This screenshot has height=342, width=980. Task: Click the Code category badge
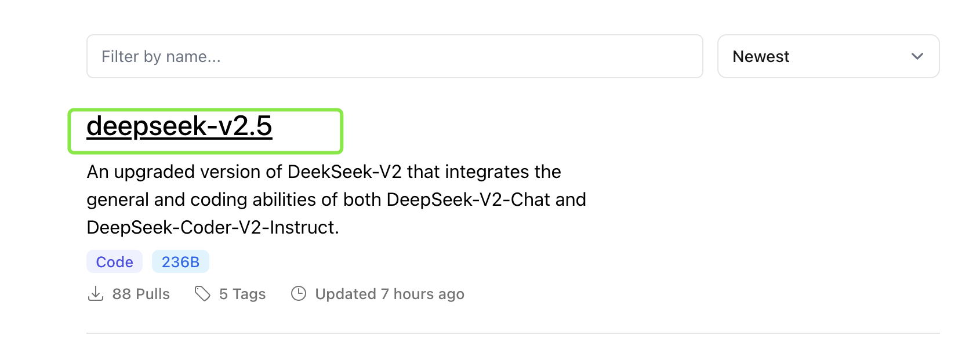tap(114, 262)
